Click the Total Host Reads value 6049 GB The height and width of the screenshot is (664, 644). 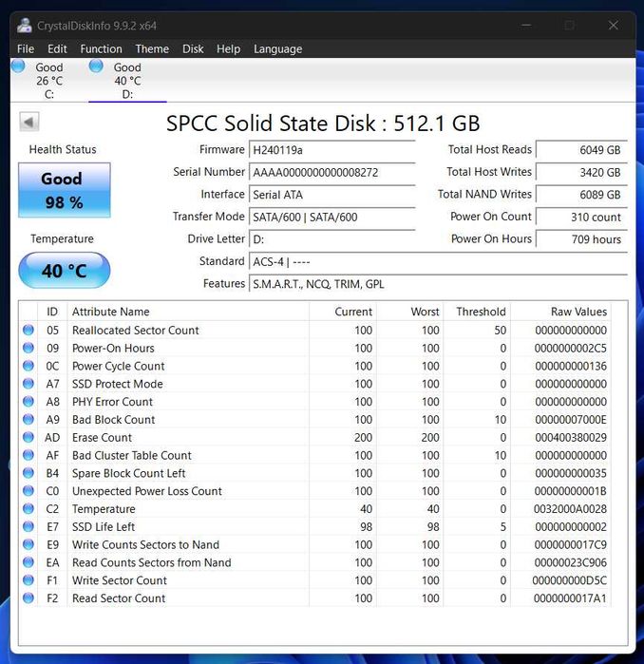coord(581,150)
